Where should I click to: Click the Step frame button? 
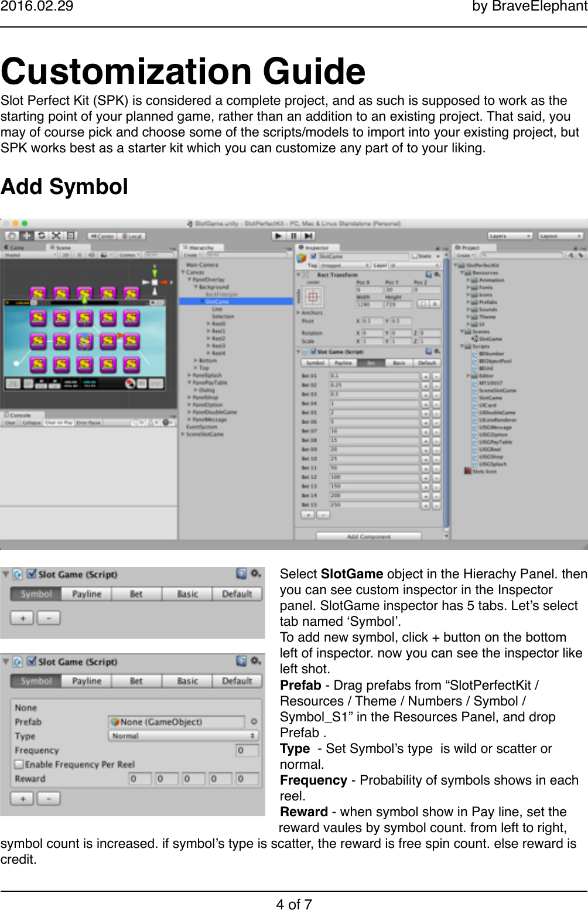coord(308,236)
